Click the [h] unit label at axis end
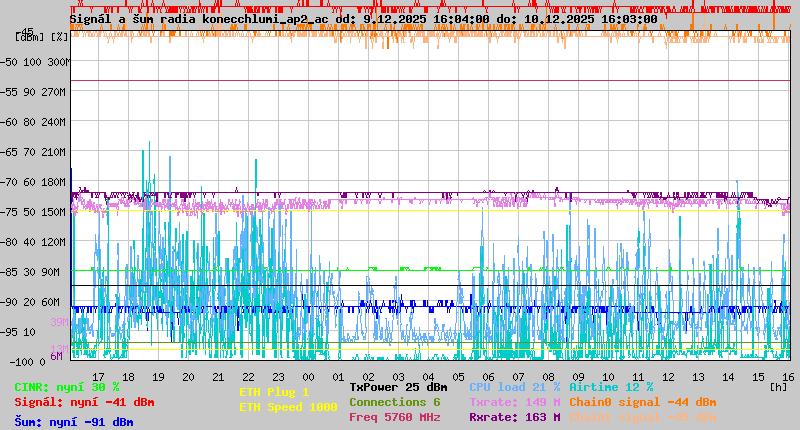This screenshot has height=430, width=800. [x=778, y=386]
